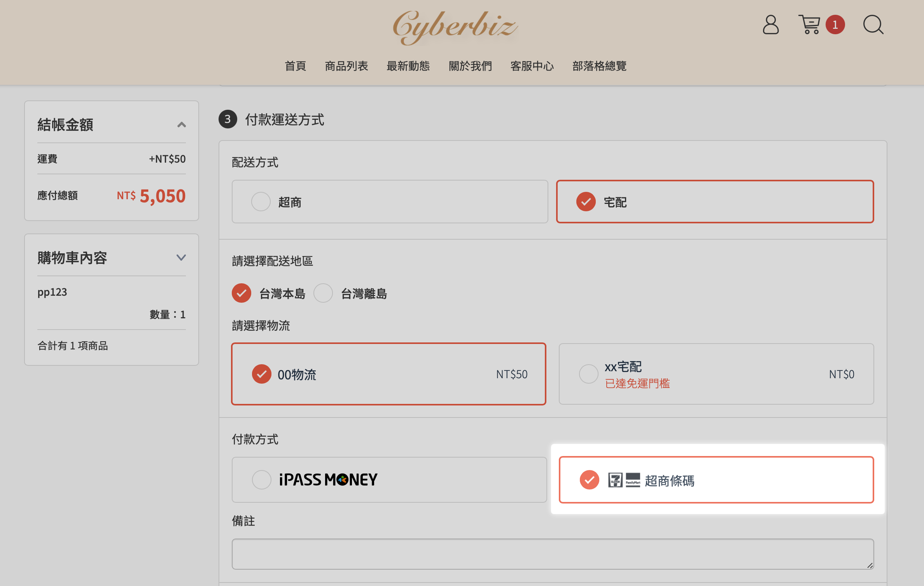The image size is (924, 586).
Task: Open the shopping cart icon
Action: pos(809,25)
